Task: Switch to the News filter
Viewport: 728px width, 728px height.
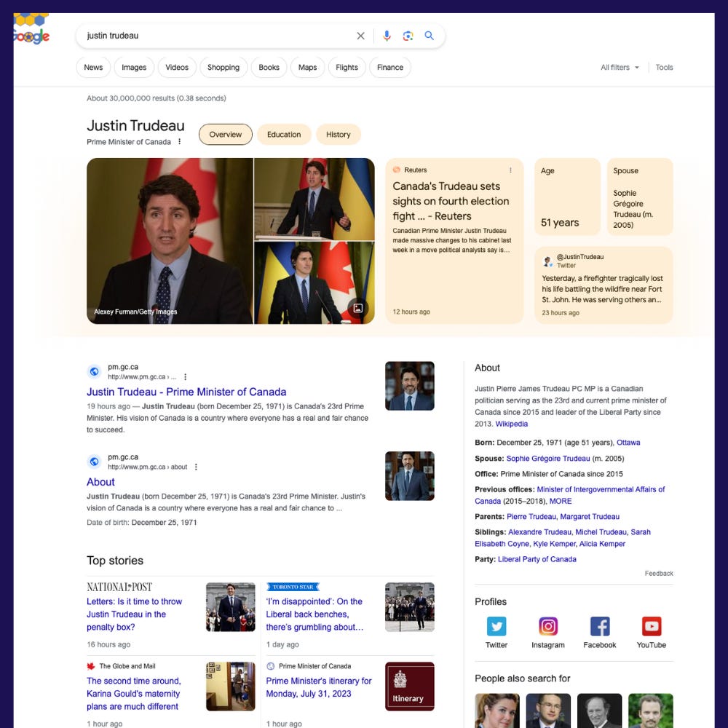Action: pos(93,67)
